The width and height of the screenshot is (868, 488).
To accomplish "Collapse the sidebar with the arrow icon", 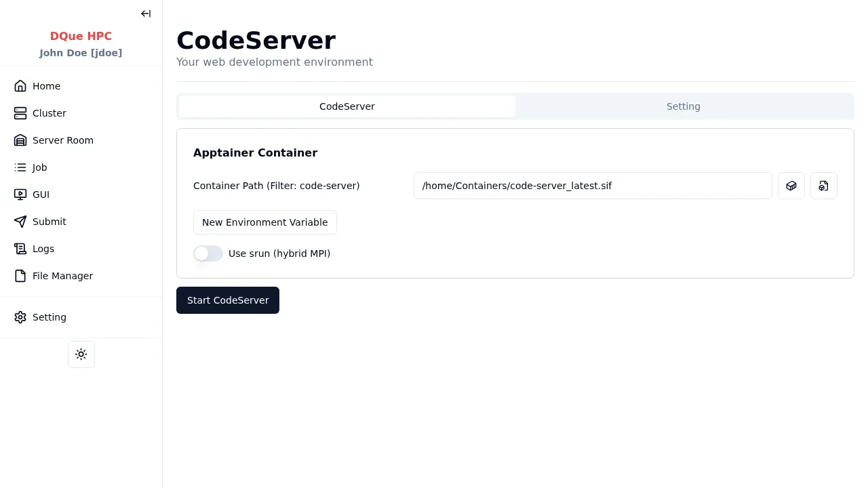I will 146,14.
